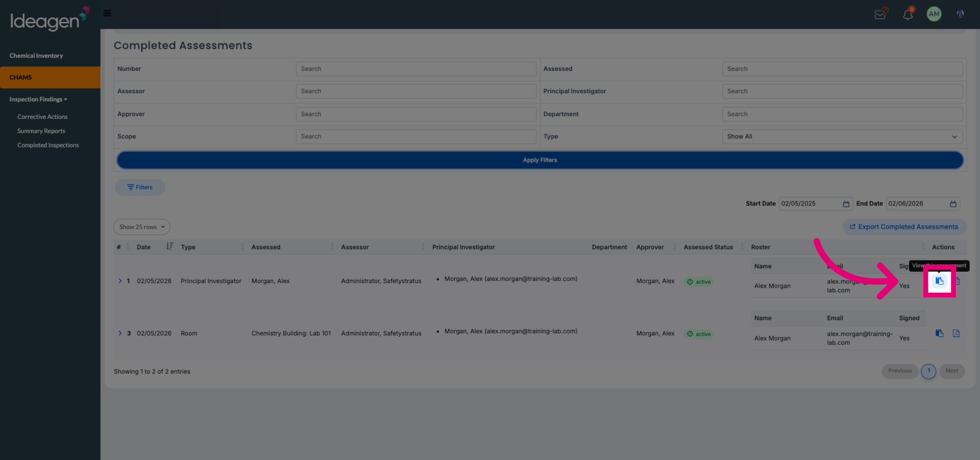This screenshot has height=460, width=980.
Task: Click the 'Chemistry Building: Lab 101' cell
Action: tap(291, 334)
